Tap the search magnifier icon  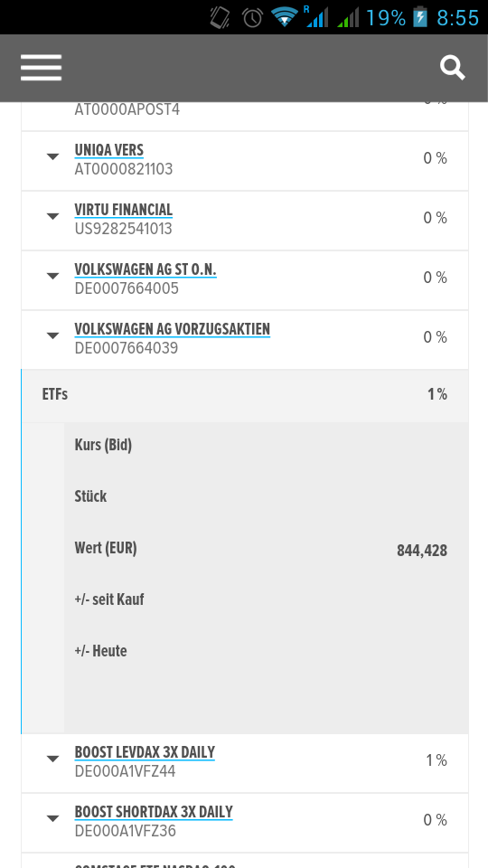pyautogui.click(x=452, y=68)
